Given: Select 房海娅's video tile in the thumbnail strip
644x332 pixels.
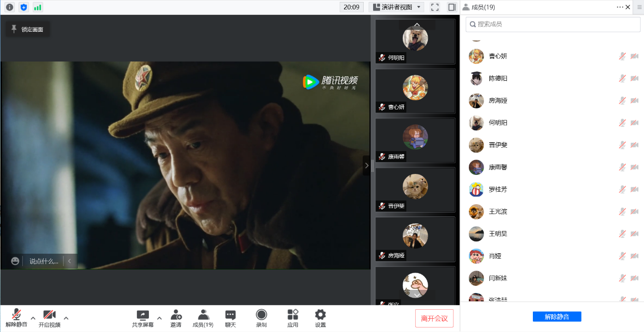Looking at the screenshot, I should tap(415, 239).
